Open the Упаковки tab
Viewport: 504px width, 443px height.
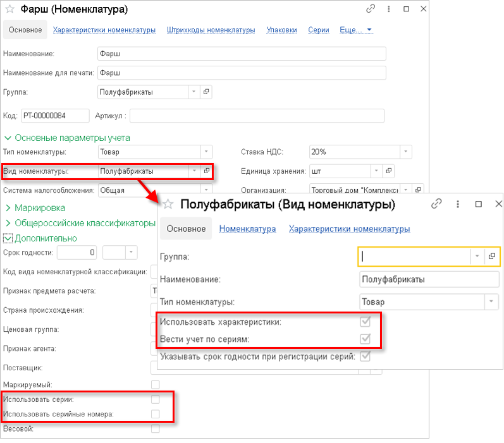(281, 30)
